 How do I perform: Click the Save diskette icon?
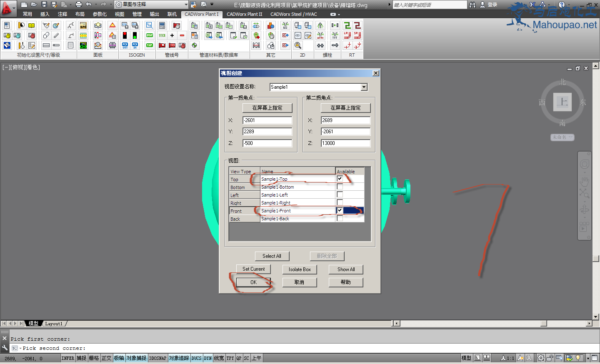[44, 5]
